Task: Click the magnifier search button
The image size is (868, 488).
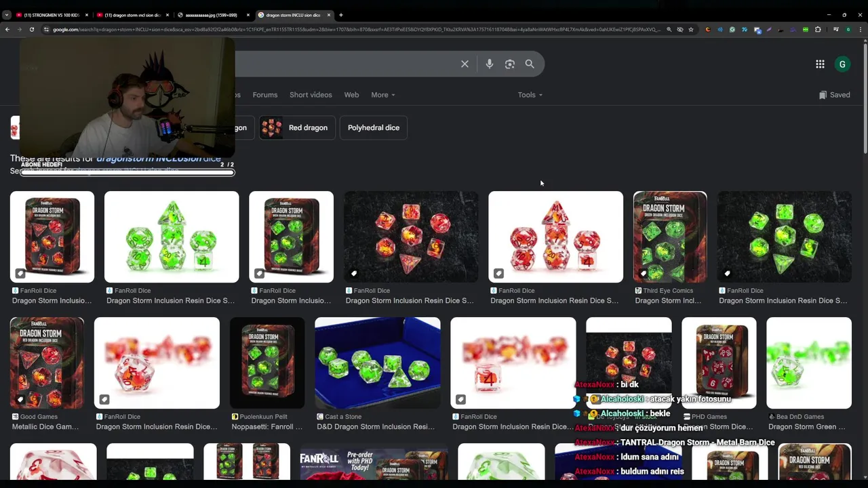Action: click(530, 64)
